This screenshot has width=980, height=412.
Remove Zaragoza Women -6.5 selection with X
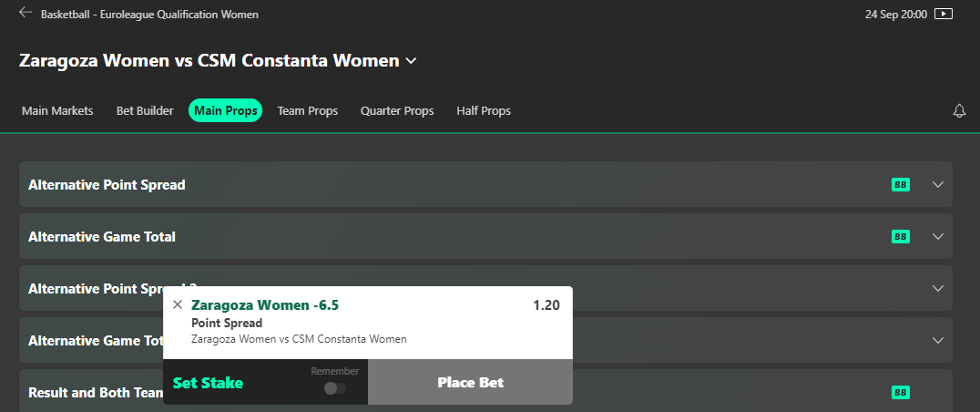click(x=178, y=305)
